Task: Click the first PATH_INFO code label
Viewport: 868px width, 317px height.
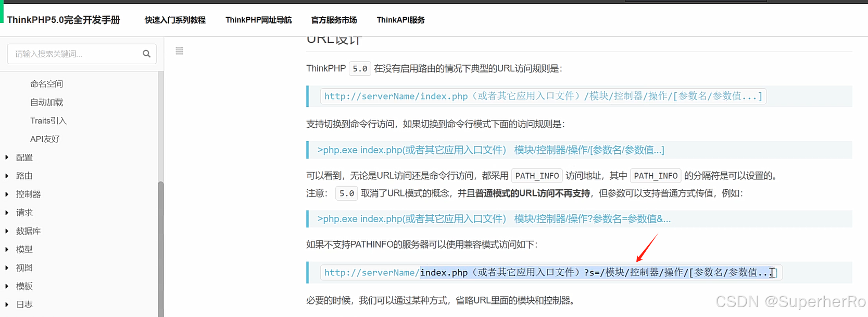Action: [537, 176]
